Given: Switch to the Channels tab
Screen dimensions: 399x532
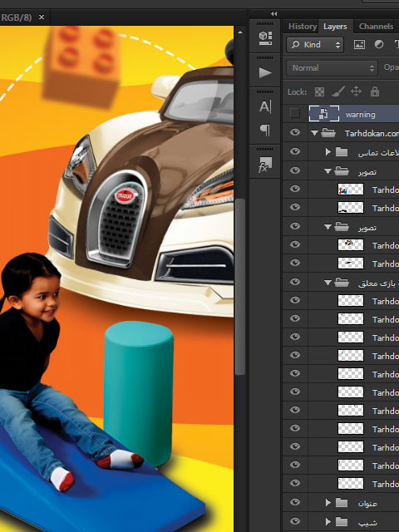Looking at the screenshot, I should [376, 26].
